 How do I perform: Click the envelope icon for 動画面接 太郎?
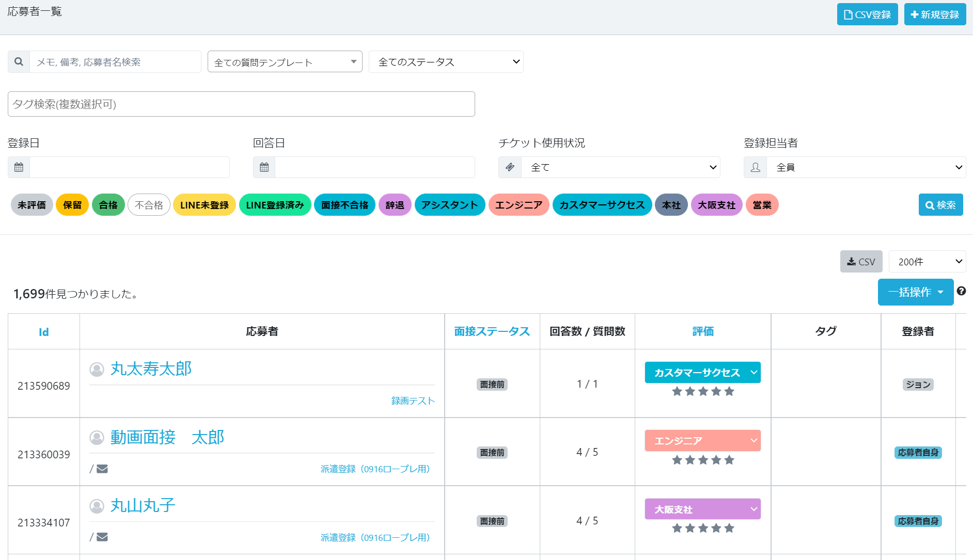[102, 469]
